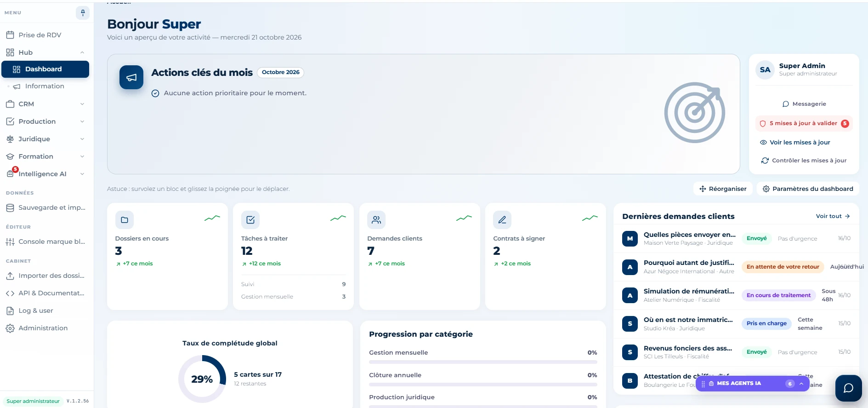Click the API & Documentation code icon
868x408 pixels.
10,293
